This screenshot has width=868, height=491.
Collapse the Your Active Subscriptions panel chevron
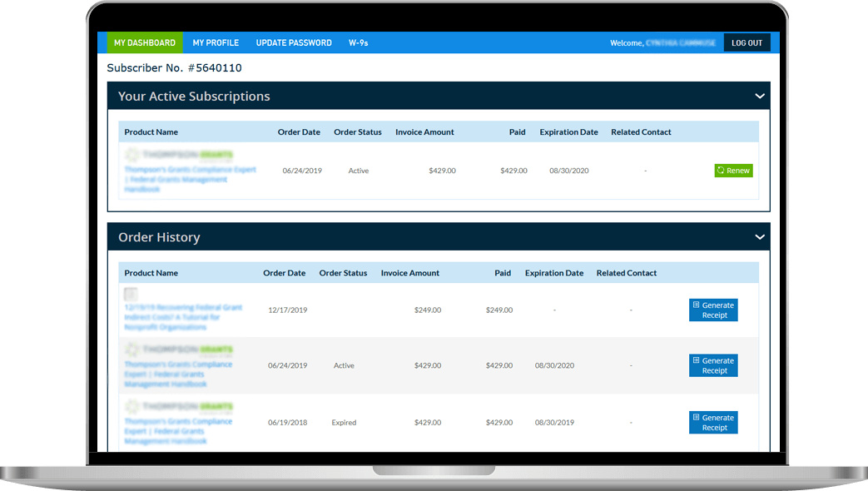760,97
